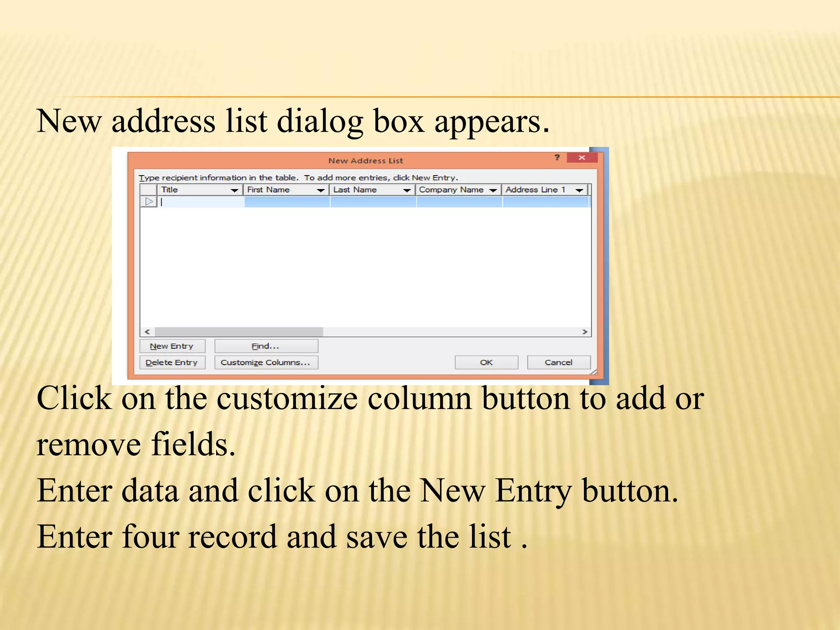
Task: Select the row marker arrow of first record
Action: click(148, 202)
